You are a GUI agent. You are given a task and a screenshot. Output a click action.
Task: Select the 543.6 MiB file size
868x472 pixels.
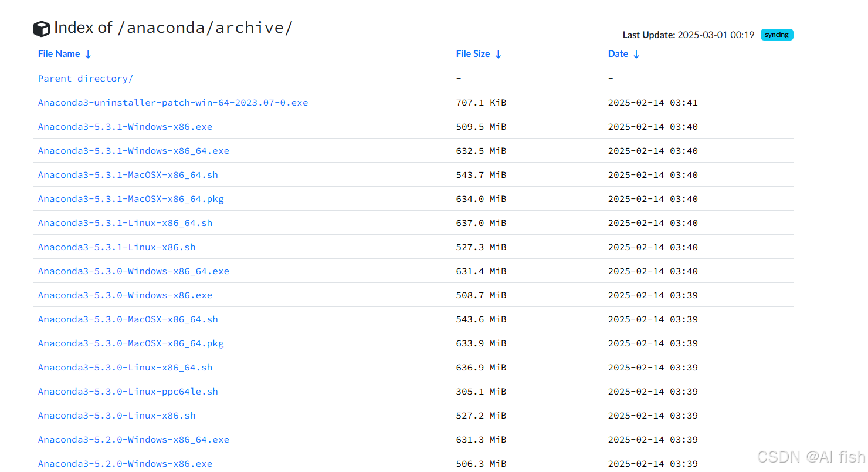point(481,319)
